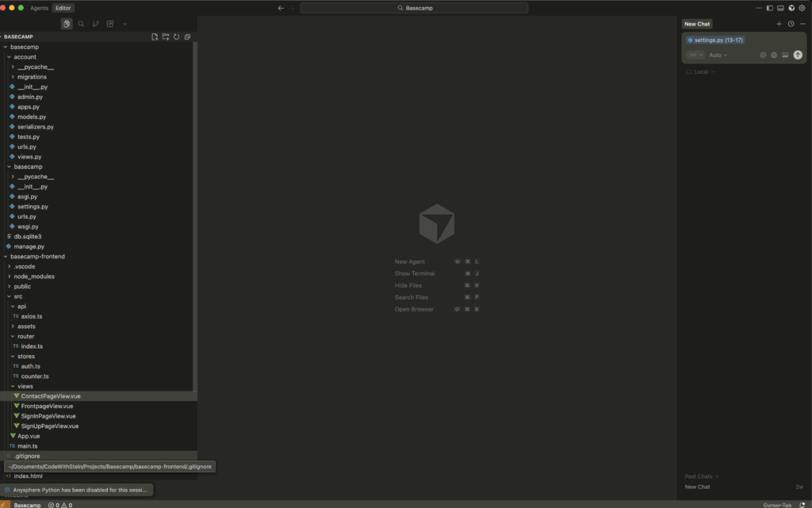
Task: Click the New File icon in explorer header
Action: 155,36
